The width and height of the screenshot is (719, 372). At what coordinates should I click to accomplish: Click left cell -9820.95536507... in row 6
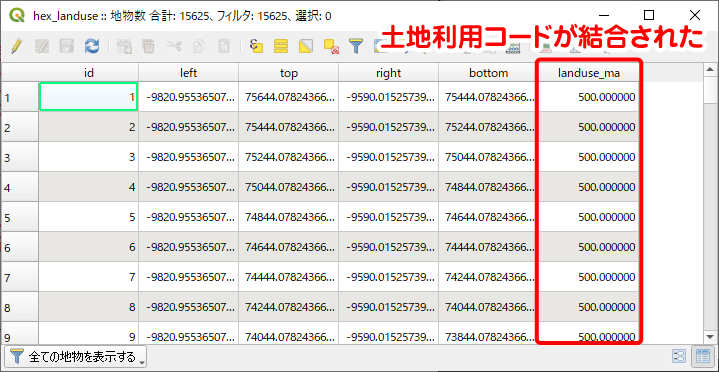point(188,247)
